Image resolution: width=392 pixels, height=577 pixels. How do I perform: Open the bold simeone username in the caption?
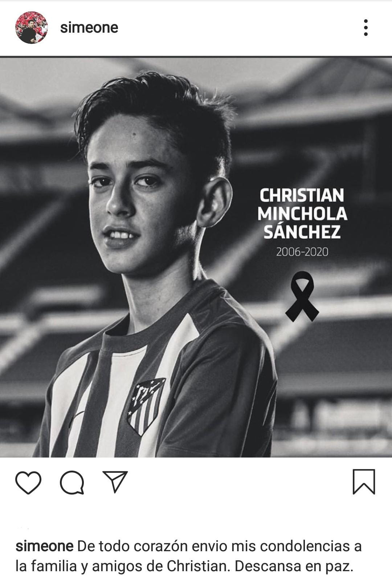click(x=45, y=546)
